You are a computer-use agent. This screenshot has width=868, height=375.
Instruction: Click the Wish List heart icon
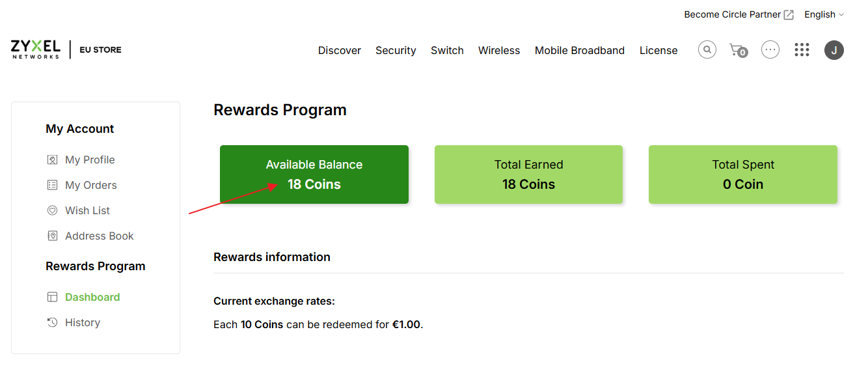point(53,210)
